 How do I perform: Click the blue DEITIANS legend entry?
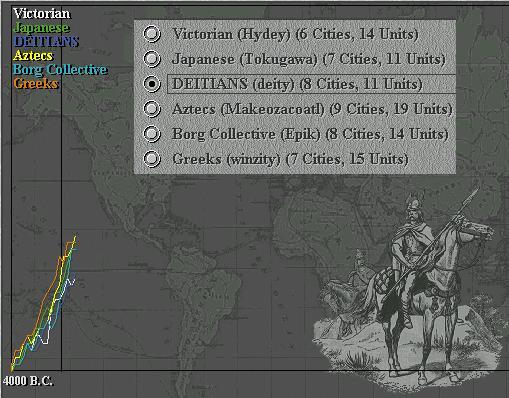point(46,42)
